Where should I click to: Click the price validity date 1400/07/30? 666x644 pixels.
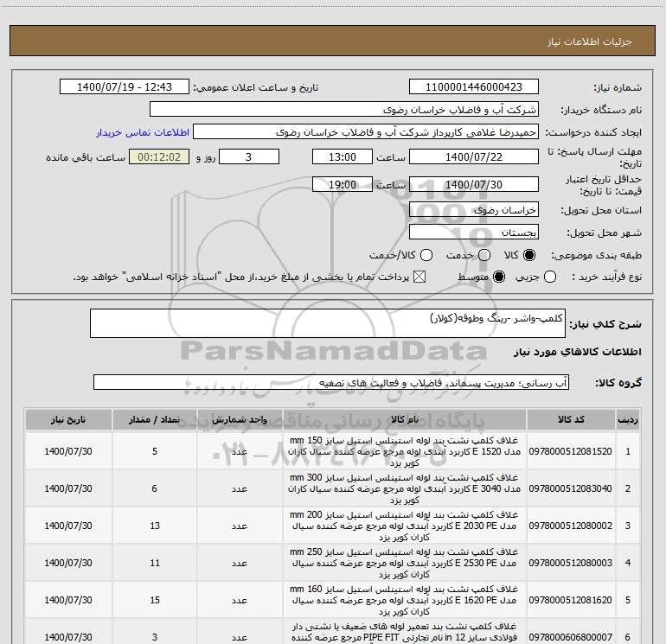click(474, 184)
